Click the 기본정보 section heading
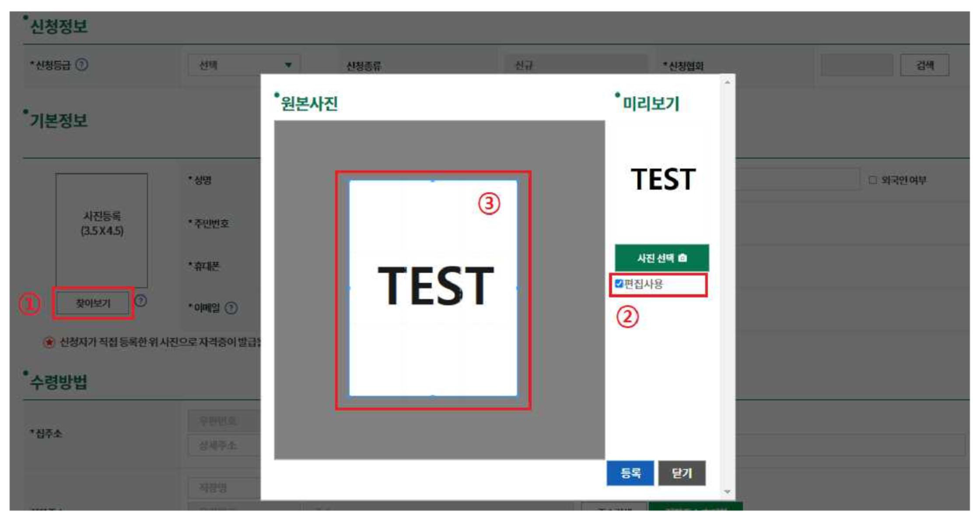Viewport: 980px width, 522px height. [59, 120]
